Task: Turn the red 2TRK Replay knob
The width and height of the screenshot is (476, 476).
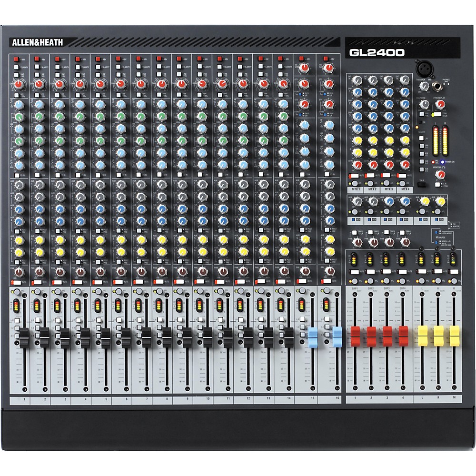Action: click(x=440, y=104)
